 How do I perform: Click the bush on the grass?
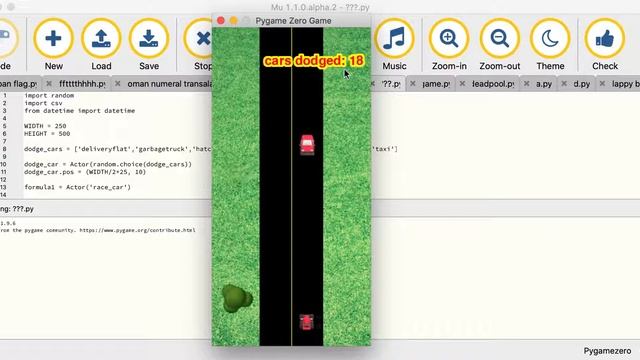pyautogui.click(x=237, y=298)
